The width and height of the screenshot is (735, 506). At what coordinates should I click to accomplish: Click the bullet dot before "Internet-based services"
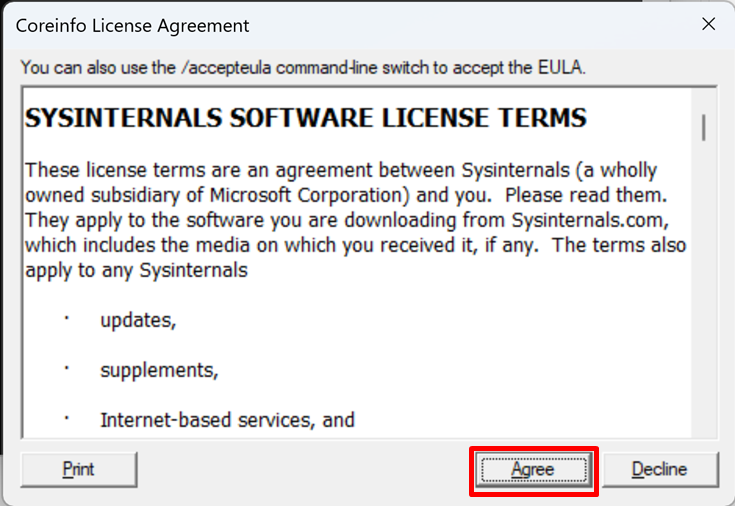[67, 417]
